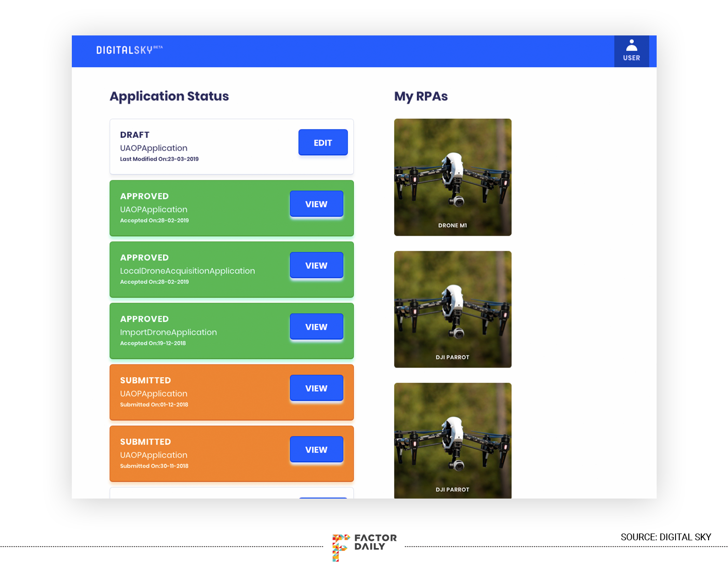View UAOPApplication submitted on 30-11-2018
This screenshot has width=728, height=582.
pos(316,450)
